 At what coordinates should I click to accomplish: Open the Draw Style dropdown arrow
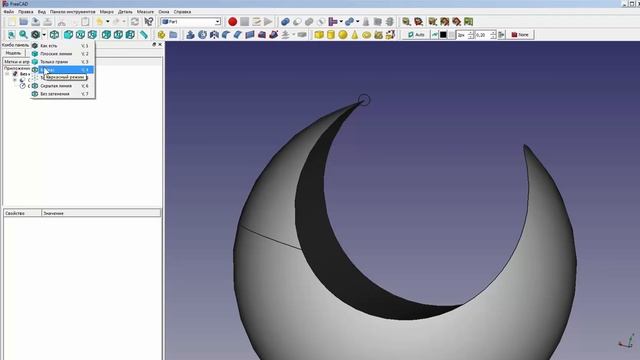(44, 35)
